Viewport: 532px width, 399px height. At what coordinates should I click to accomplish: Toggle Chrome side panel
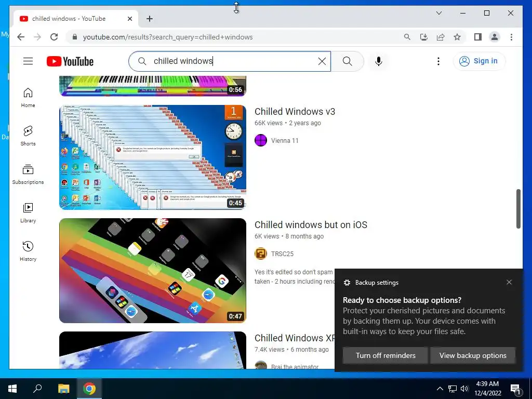click(x=478, y=37)
